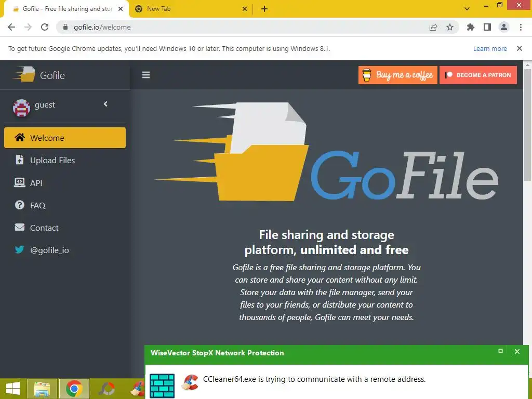Viewport: 532px width, 399px height.
Task: Click the Twitter bird icon
Action: (x=20, y=249)
